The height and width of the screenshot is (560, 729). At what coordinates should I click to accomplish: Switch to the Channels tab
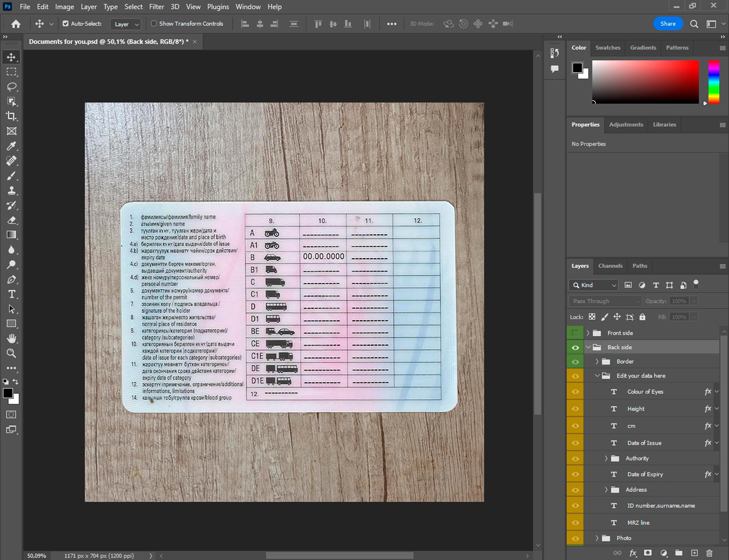610,266
